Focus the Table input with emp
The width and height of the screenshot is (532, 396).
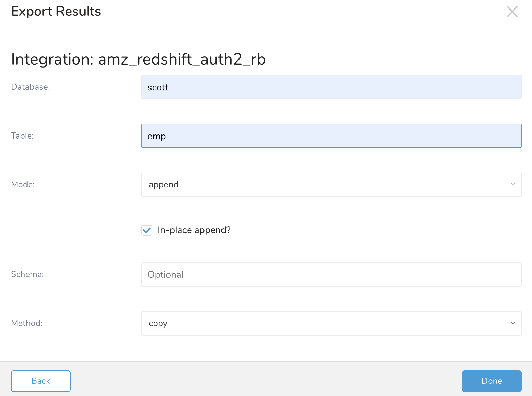331,136
